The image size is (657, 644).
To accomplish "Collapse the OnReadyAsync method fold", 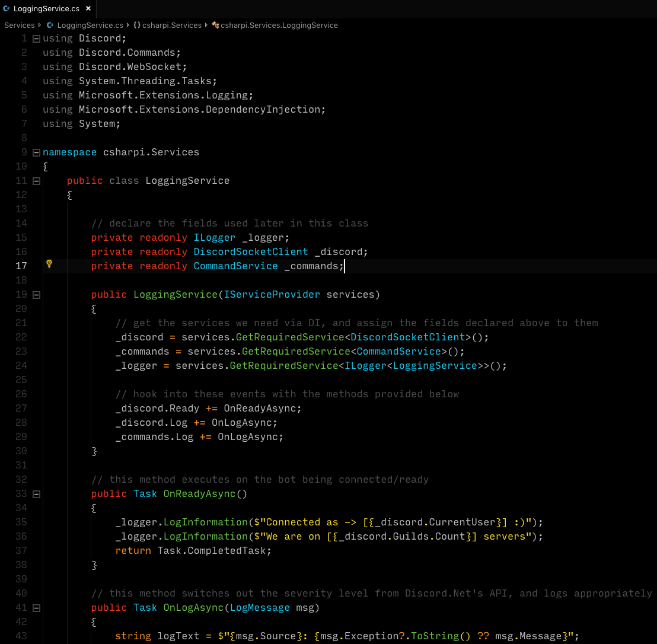I will (x=36, y=493).
